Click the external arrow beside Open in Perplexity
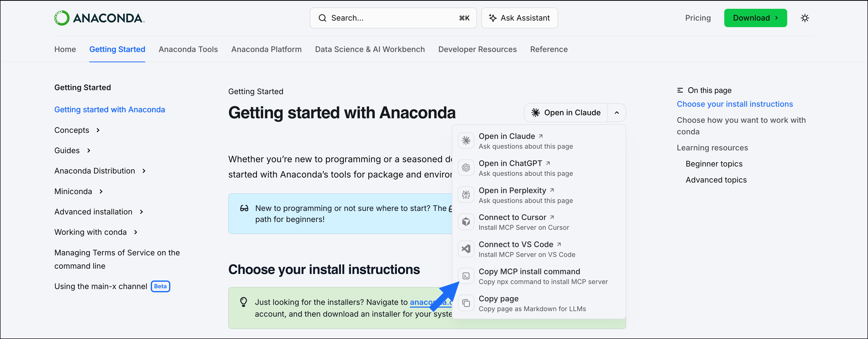This screenshot has height=339, width=868. coord(552,190)
